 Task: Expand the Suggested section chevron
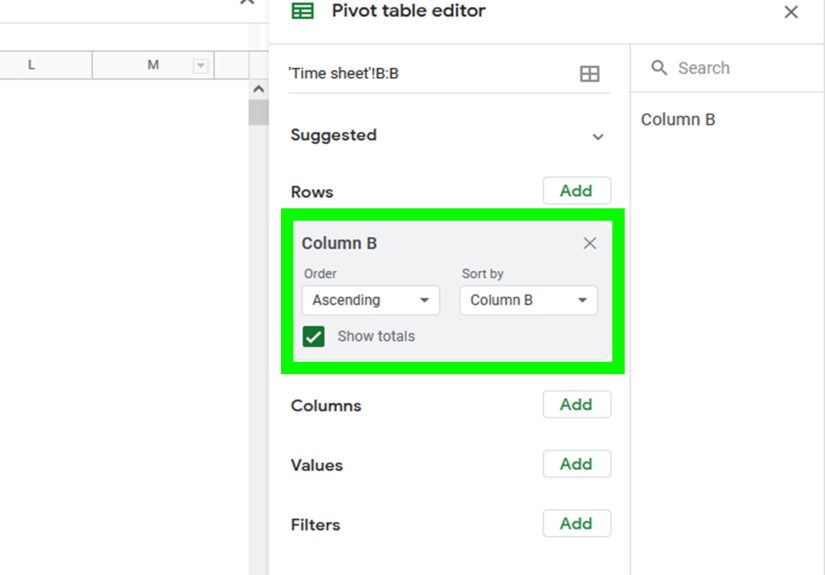598,137
